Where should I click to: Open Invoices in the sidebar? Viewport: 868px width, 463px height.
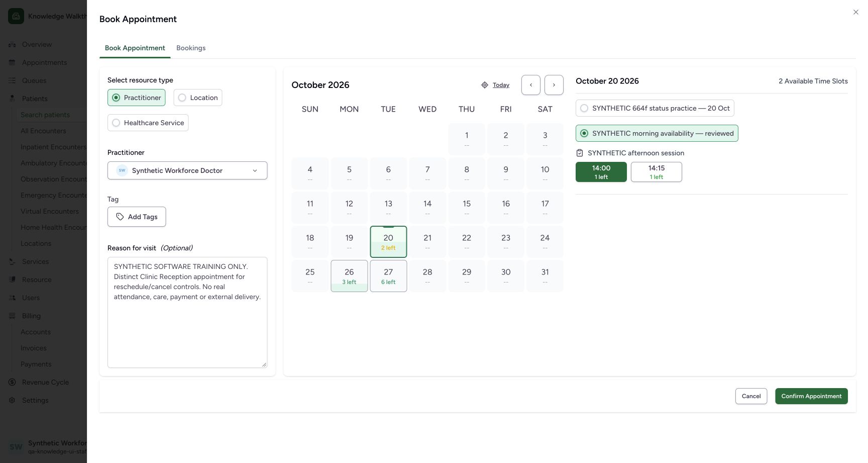pyautogui.click(x=34, y=348)
